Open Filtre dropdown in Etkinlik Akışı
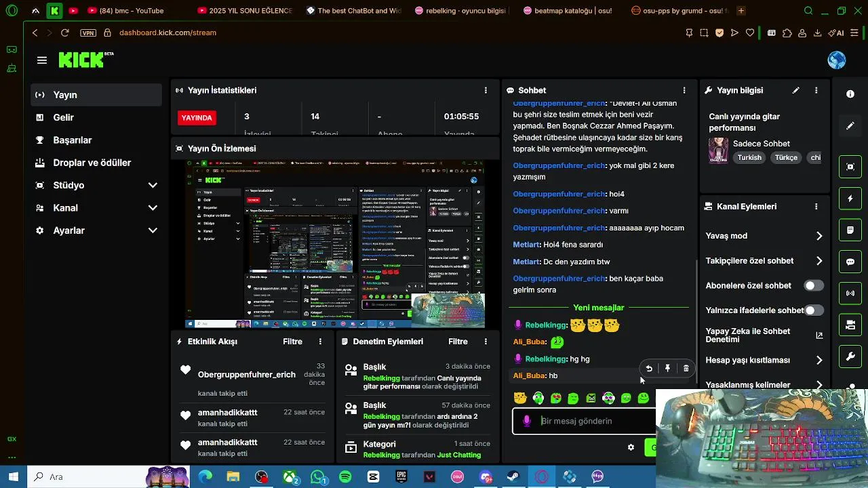 tap(292, 342)
